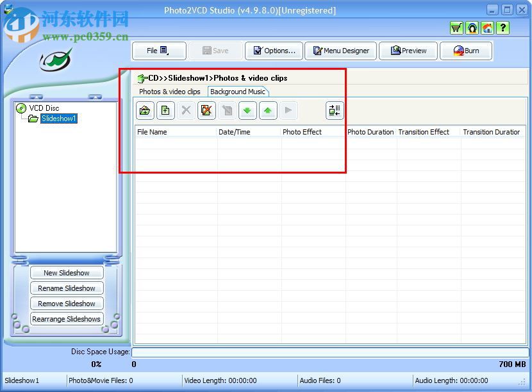
Task: Click the Preview button
Action: (408, 51)
